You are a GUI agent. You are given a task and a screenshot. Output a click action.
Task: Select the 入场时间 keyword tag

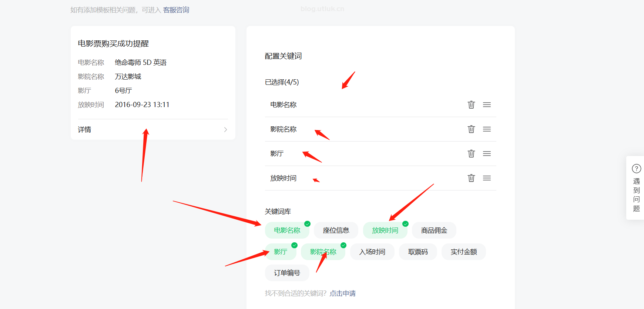click(372, 252)
